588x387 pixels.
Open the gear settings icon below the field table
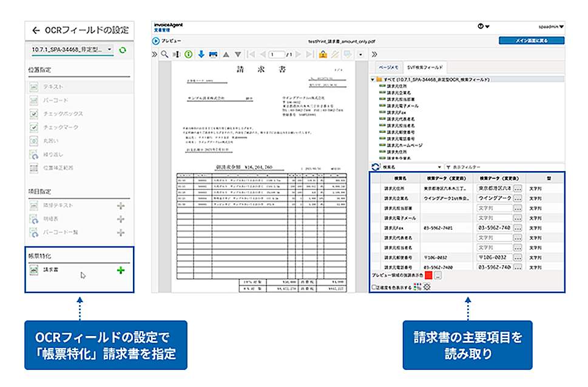pos(426,287)
